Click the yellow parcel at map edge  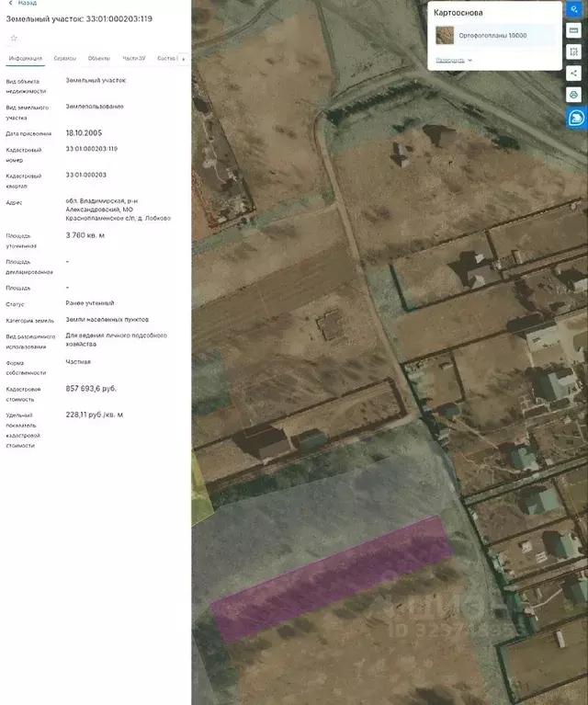click(199, 488)
